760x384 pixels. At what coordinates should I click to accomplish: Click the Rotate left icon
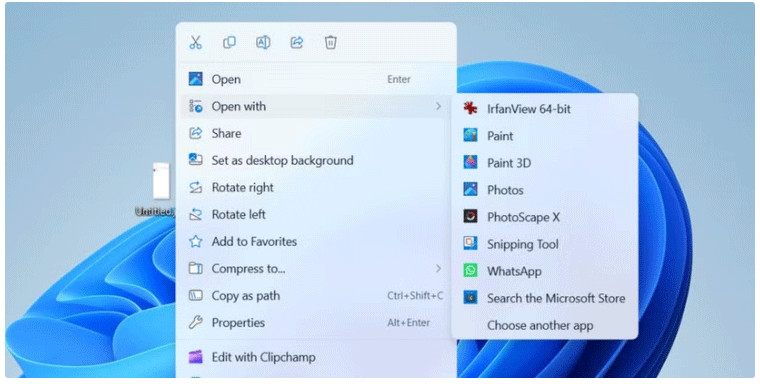(x=195, y=214)
